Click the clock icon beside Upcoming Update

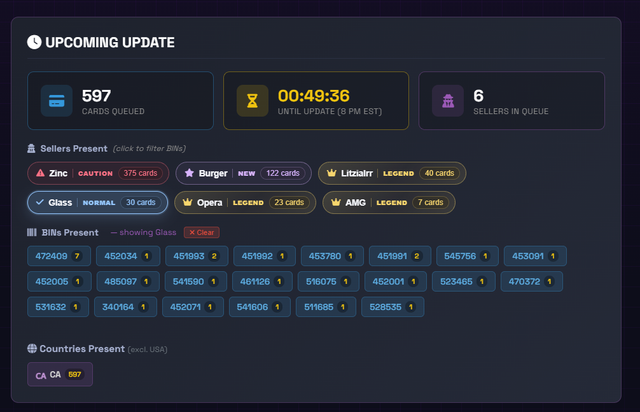pyautogui.click(x=34, y=42)
